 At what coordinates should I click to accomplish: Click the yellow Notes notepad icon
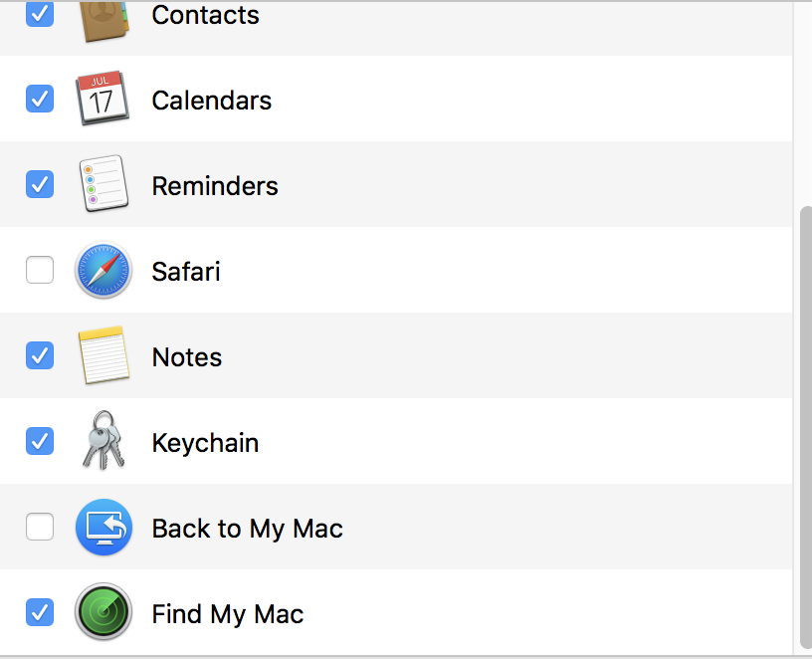103,355
